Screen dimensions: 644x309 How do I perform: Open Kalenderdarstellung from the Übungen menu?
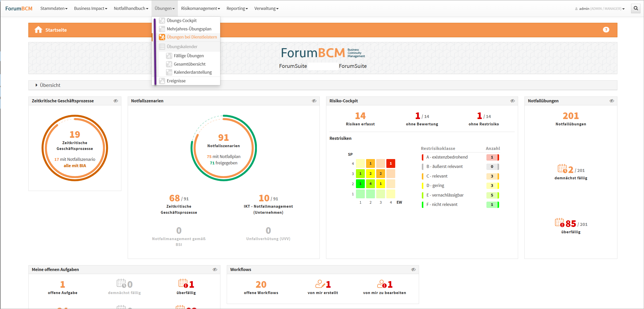click(193, 72)
